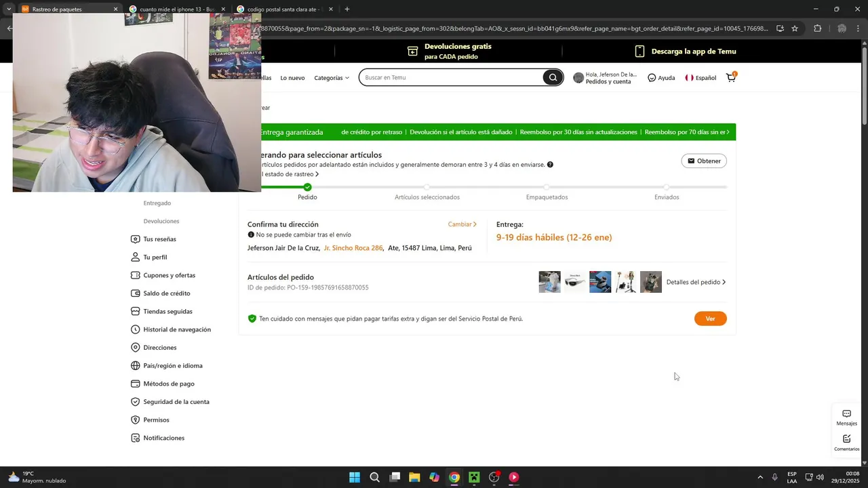Open the Minecraft creeper taskbar icon
The height and width of the screenshot is (488, 868).
(x=474, y=477)
